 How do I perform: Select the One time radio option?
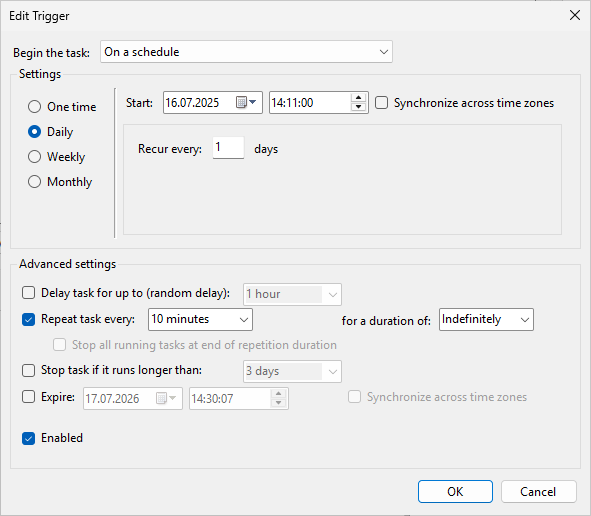[34, 107]
